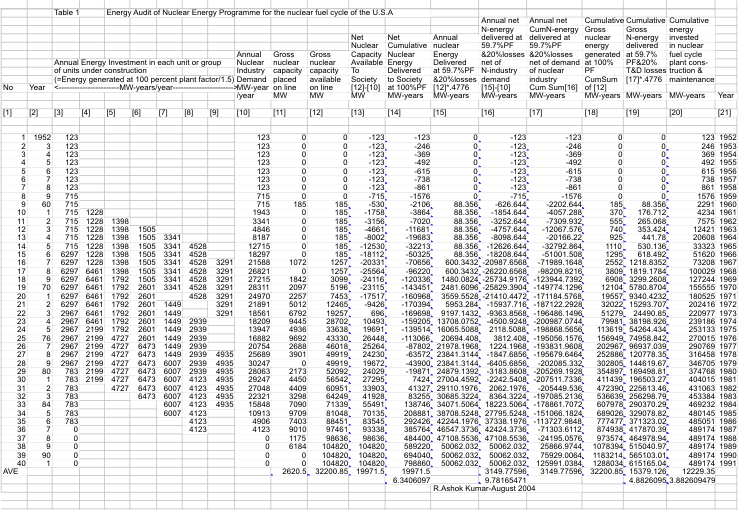Select the '[12]*.4776' formula cell

pos(449,88)
